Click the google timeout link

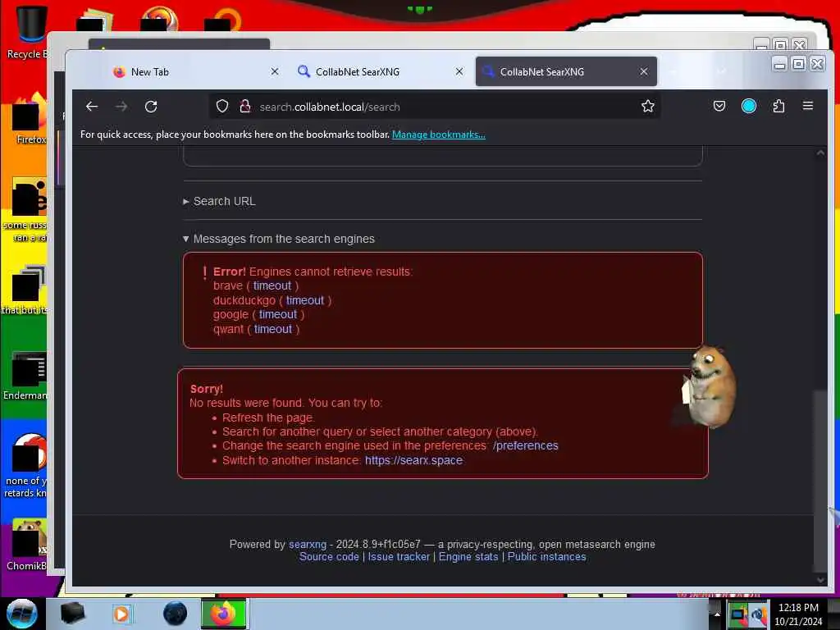(278, 314)
